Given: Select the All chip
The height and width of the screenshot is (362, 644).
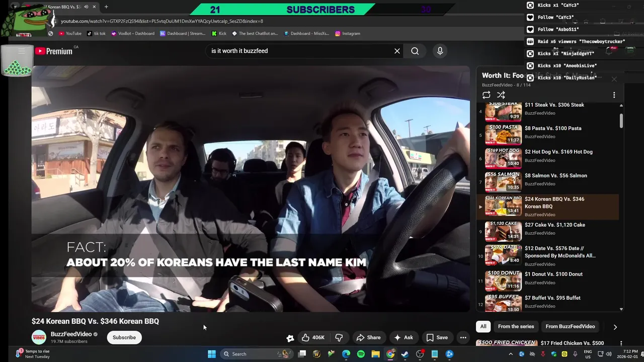Looking at the screenshot, I should click(483, 326).
